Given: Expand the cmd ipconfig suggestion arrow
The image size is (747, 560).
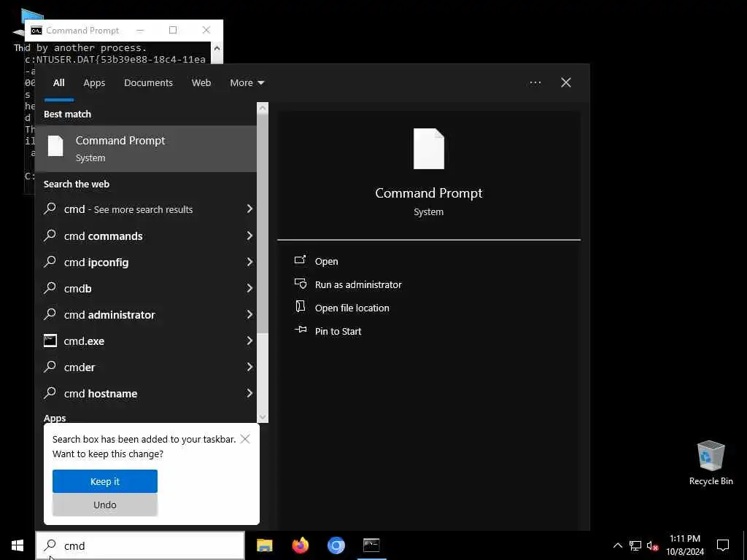Looking at the screenshot, I should click(x=249, y=262).
